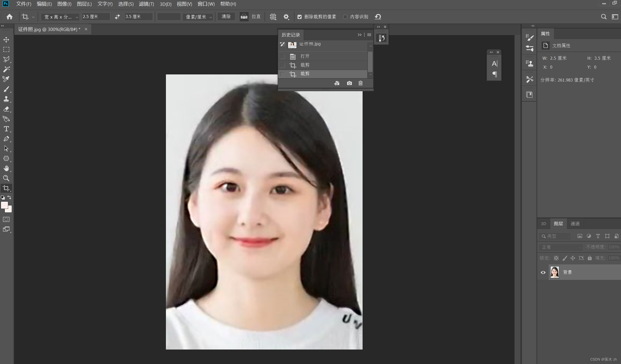The image size is (621, 364).
Task: Click the Zoom tool in toolbar
Action: click(6, 178)
